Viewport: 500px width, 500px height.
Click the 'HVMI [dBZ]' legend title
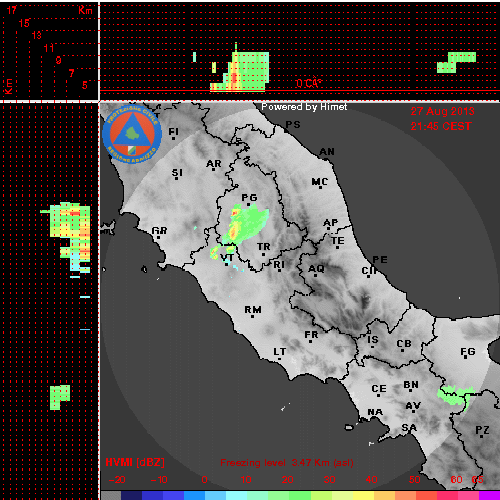click(135, 462)
